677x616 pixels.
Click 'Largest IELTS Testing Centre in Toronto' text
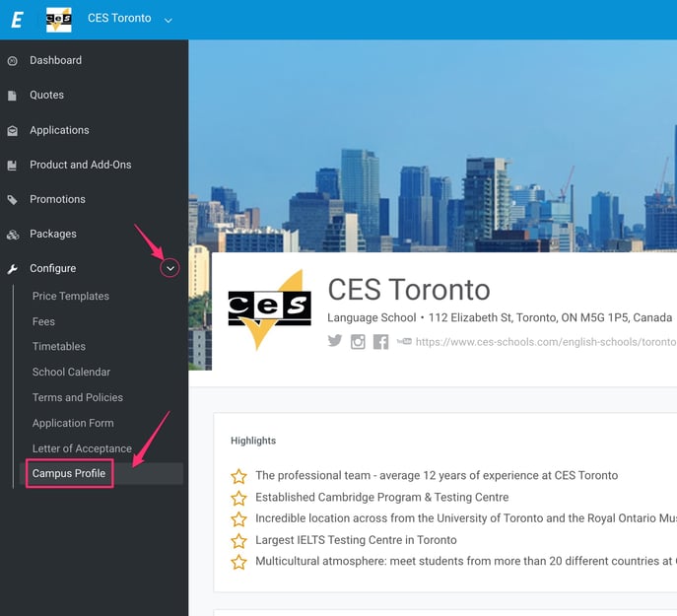[356, 540]
